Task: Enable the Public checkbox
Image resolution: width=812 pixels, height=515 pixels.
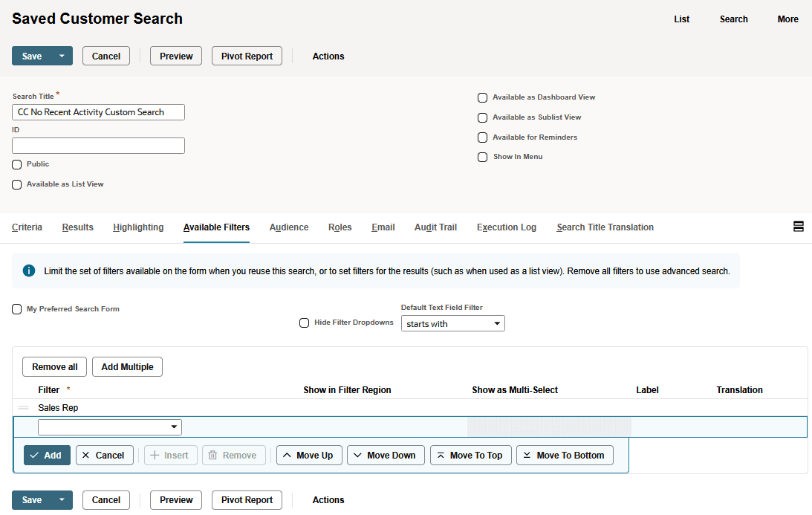Action: [16, 164]
